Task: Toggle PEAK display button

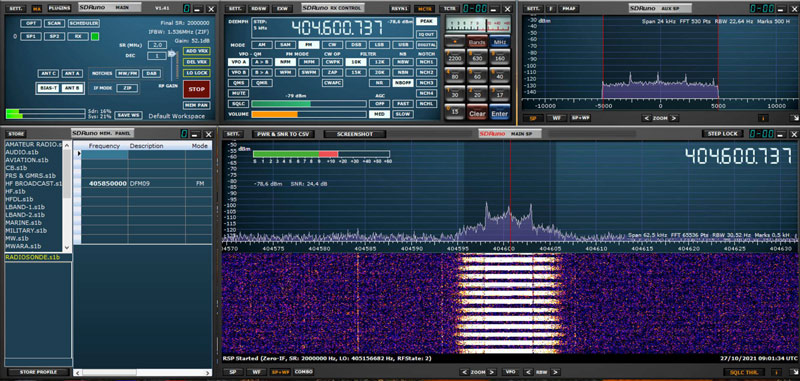Action: 427,21
